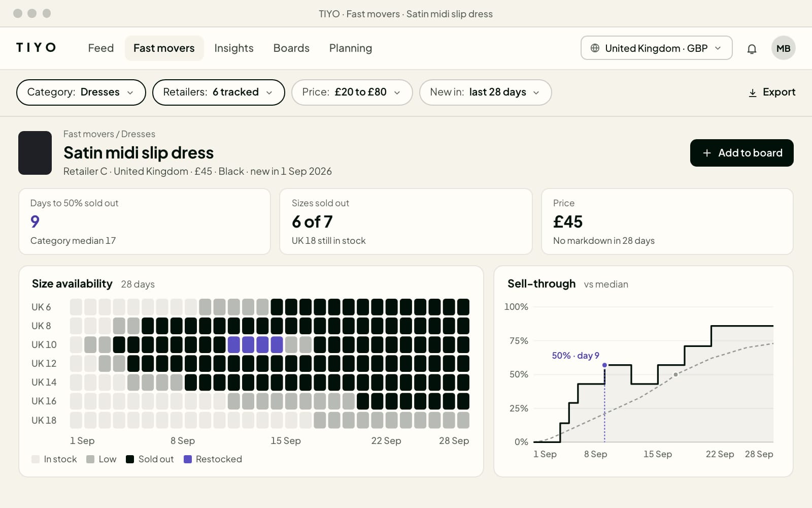This screenshot has height=508, width=812.
Task: Click the black dress product thumbnail
Action: (35, 153)
